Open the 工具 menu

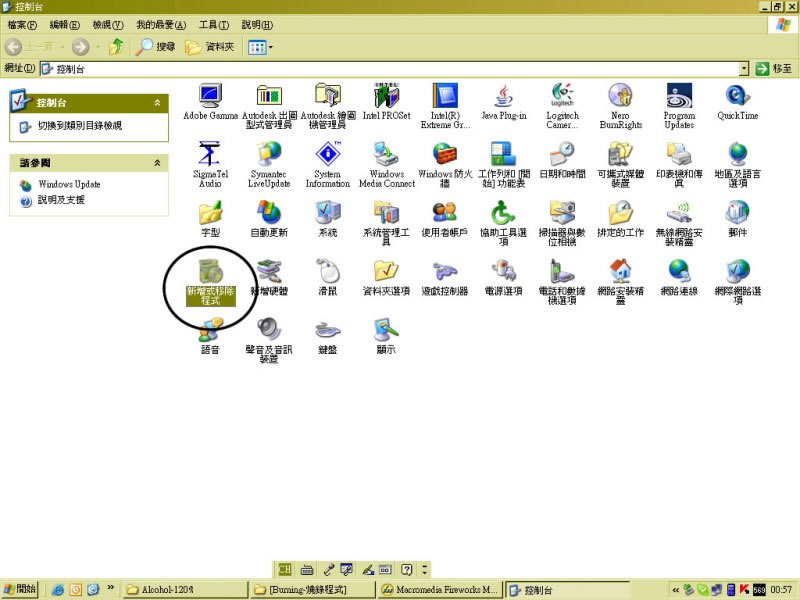(214, 24)
